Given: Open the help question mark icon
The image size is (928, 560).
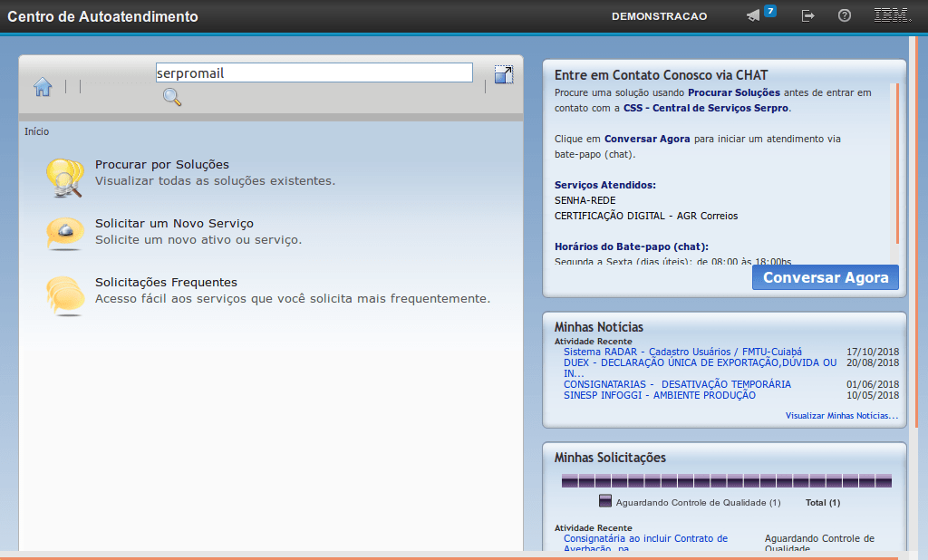Looking at the screenshot, I should pyautogui.click(x=845, y=15).
